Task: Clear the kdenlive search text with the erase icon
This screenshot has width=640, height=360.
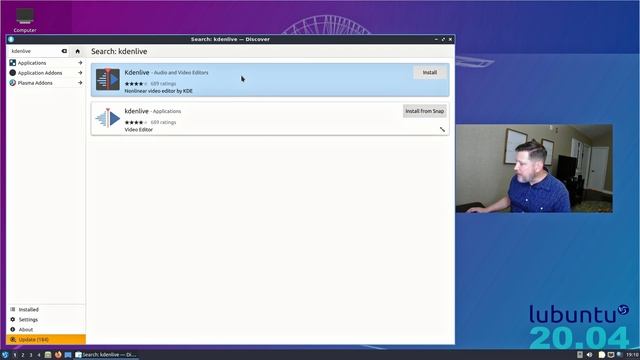Action: pos(64,51)
